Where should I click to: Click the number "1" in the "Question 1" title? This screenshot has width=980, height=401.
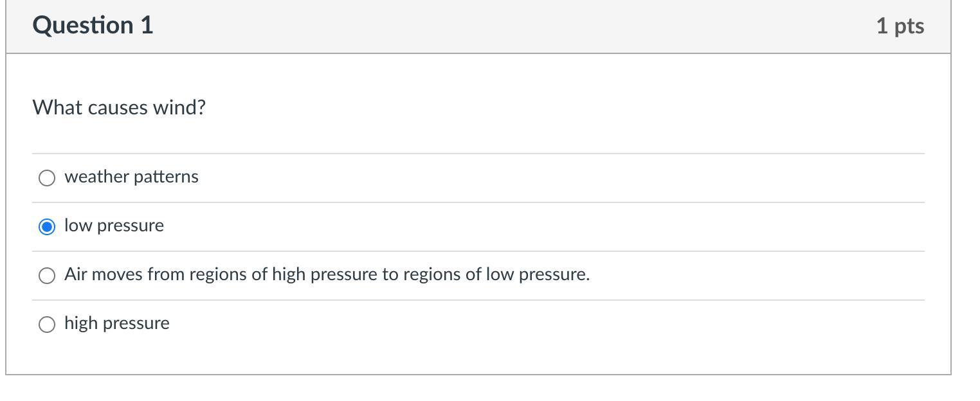click(x=147, y=25)
